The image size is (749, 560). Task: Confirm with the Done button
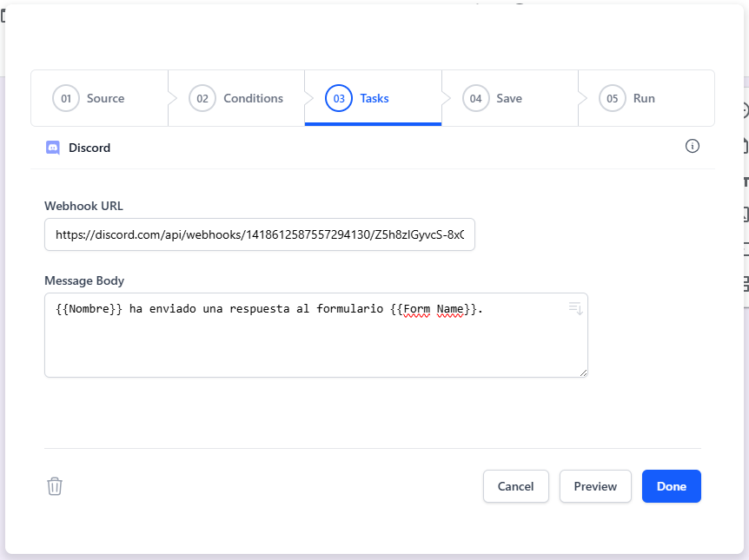(671, 486)
